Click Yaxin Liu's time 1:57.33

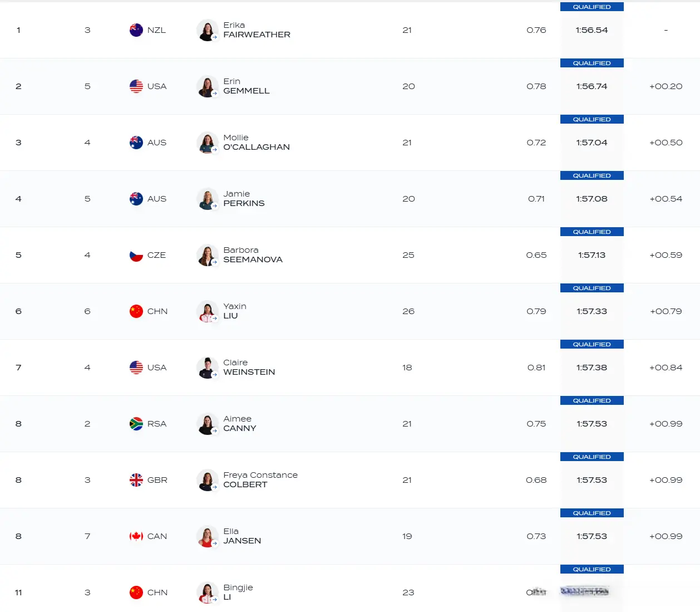(592, 311)
